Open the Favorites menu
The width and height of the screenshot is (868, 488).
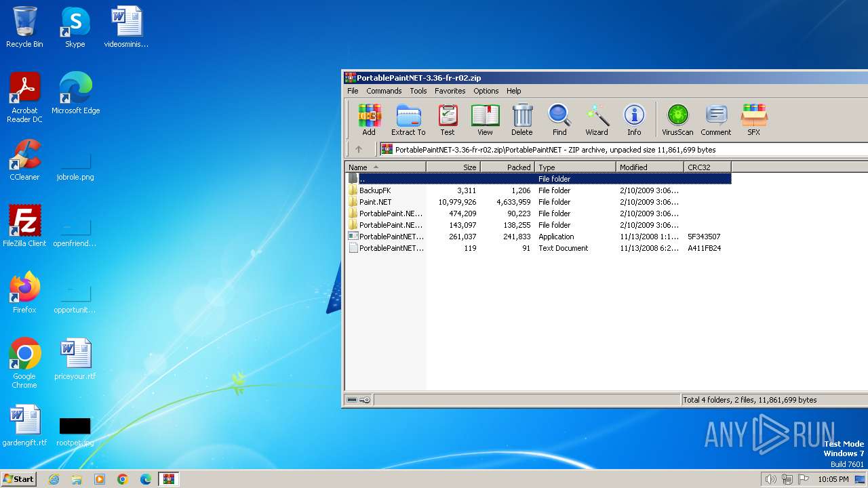(x=450, y=91)
